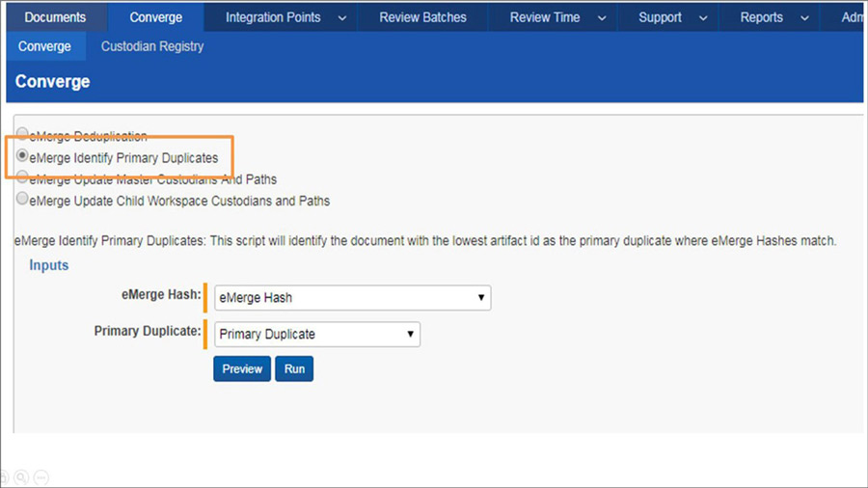
Task: Click the magnifier zoom icon at bottom left
Action: pos(21,477)
